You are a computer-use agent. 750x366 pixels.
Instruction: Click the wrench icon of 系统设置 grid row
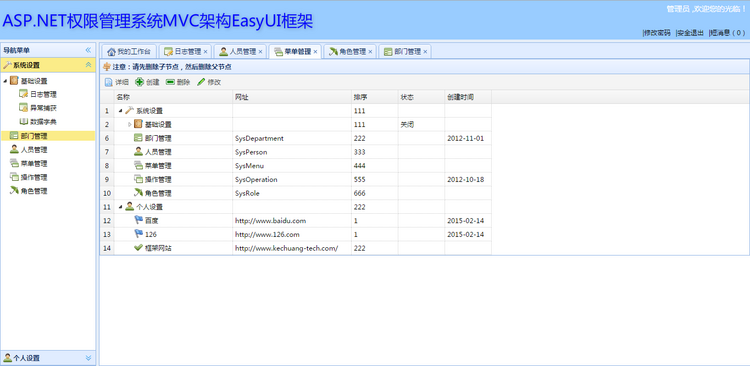(x=129, y=111)
